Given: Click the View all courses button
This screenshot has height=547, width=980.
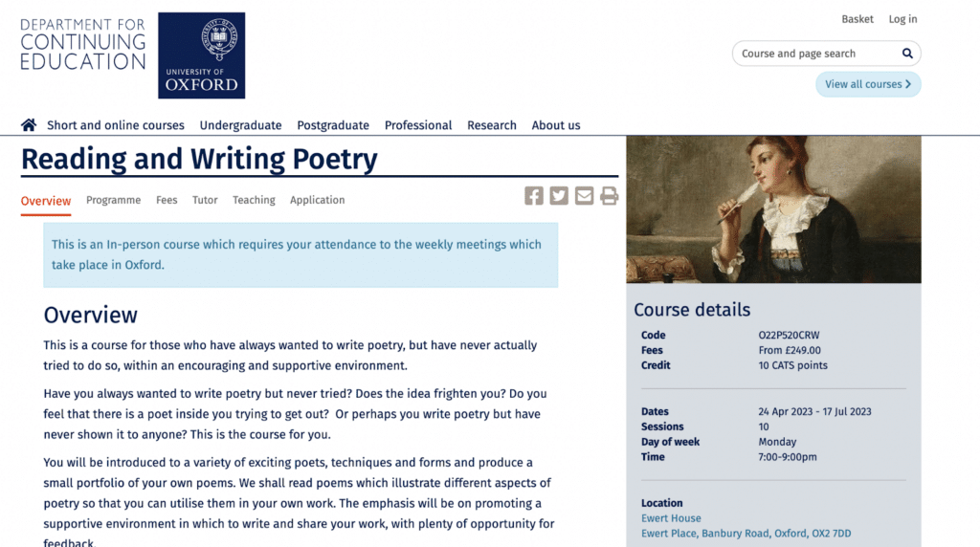Looking at the screenshot, I should pos(868,84).
